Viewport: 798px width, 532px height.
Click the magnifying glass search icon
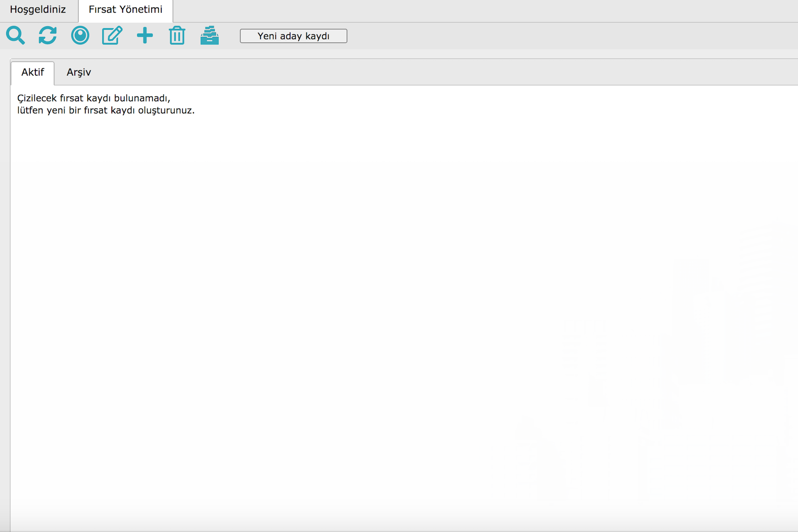click(15, 35)
